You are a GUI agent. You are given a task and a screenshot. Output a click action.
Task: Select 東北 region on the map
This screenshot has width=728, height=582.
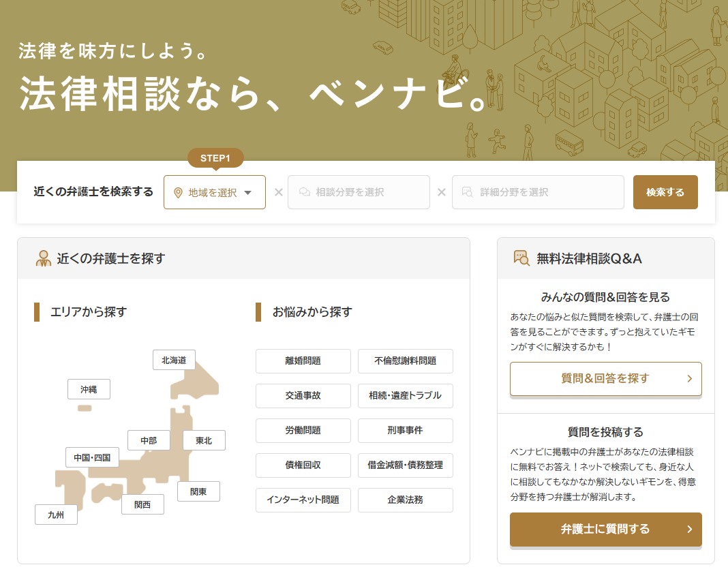tap(204, 440)
